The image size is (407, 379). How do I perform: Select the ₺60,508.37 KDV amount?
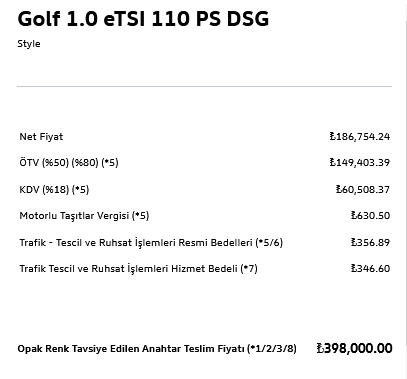[363, 190]
